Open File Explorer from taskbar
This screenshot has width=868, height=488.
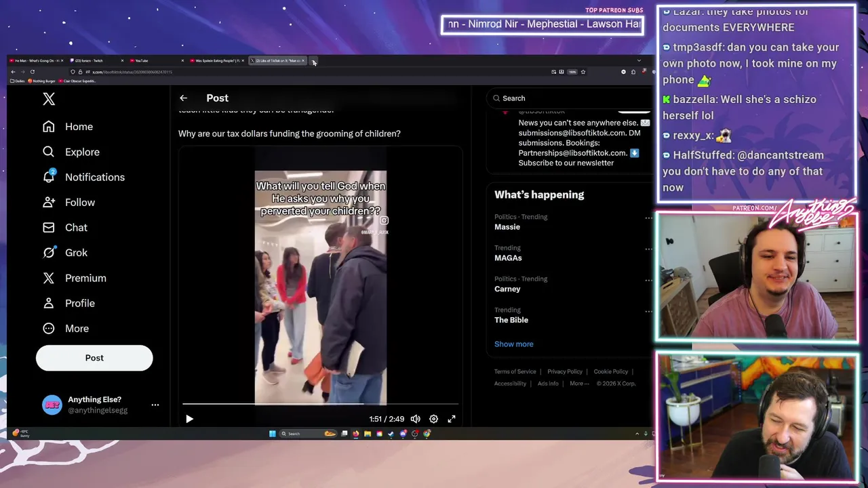click(x=368, y=434)
